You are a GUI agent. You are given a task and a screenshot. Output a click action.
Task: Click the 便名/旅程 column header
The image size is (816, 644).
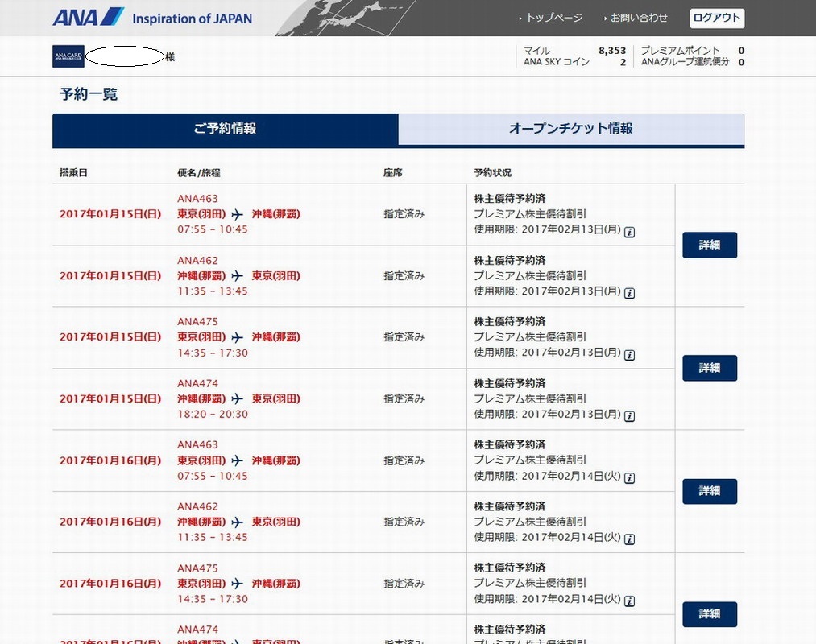(199, 173)
